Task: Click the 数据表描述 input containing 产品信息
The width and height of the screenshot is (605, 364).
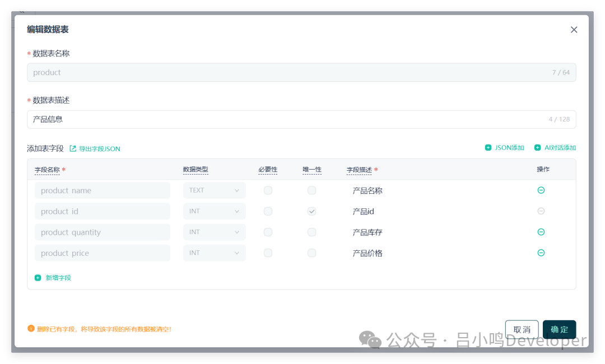Action: click(x=301, y=119)
